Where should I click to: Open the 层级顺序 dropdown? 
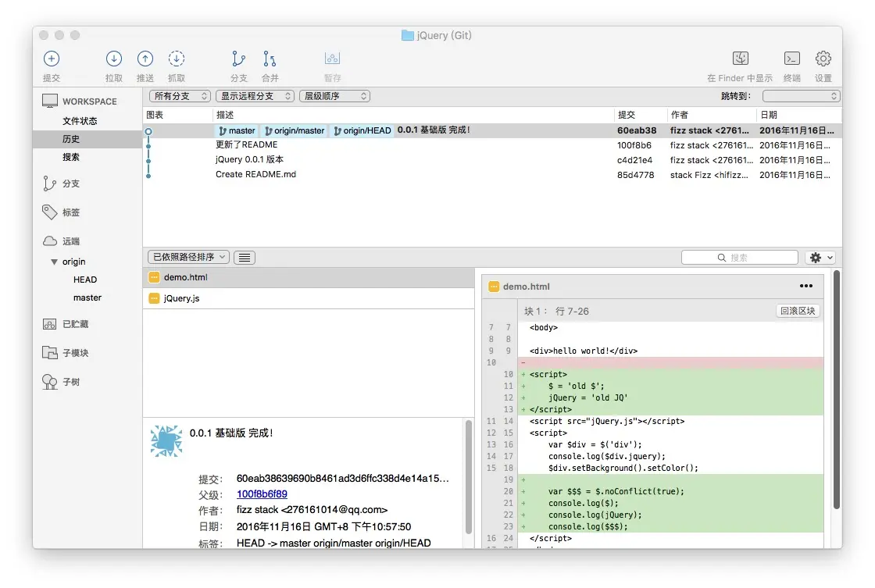(x=334, y=96)
